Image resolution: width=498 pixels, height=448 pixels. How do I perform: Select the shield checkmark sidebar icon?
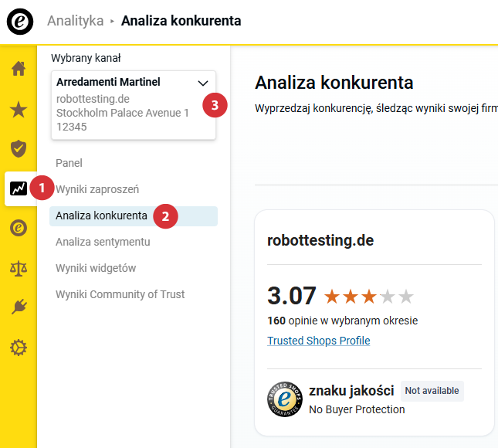[x=19, y=148]
